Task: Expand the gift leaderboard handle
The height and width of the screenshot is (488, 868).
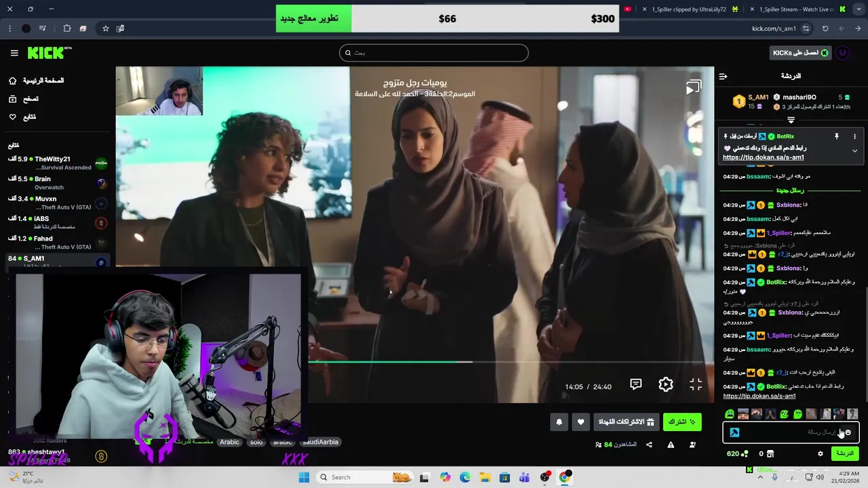Action: pos(791,120)
